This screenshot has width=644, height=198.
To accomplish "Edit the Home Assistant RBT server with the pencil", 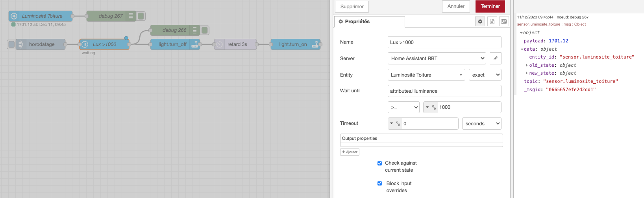I will pyautogui.click(x=496, y=59).
